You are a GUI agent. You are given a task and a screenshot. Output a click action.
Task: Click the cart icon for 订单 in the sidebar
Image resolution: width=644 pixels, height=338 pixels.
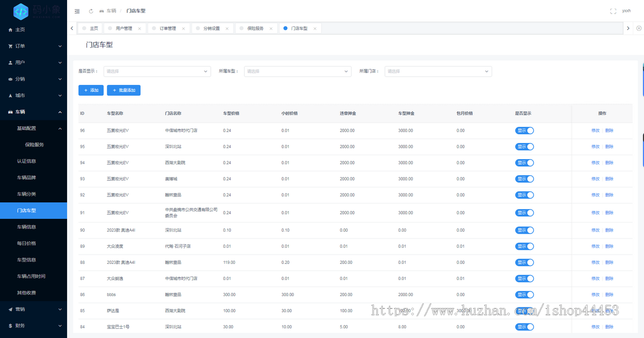tap(10, 46)
